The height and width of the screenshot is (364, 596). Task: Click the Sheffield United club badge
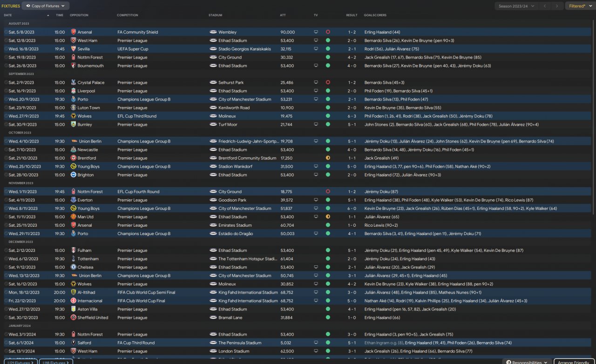pyautogui.click(x=74, y=317)
